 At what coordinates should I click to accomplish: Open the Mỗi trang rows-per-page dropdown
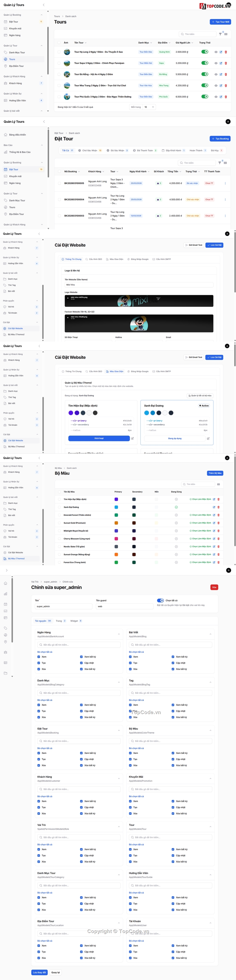click(149, 107)
